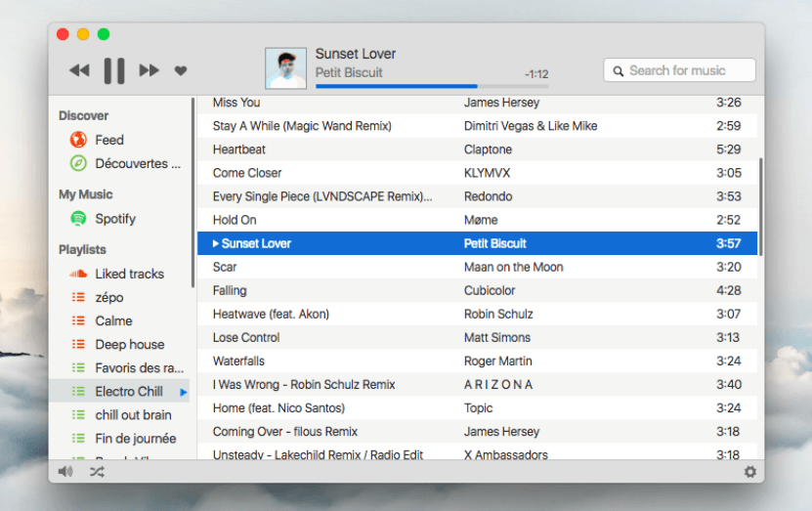Pause the current song

(x=114, y=70)
